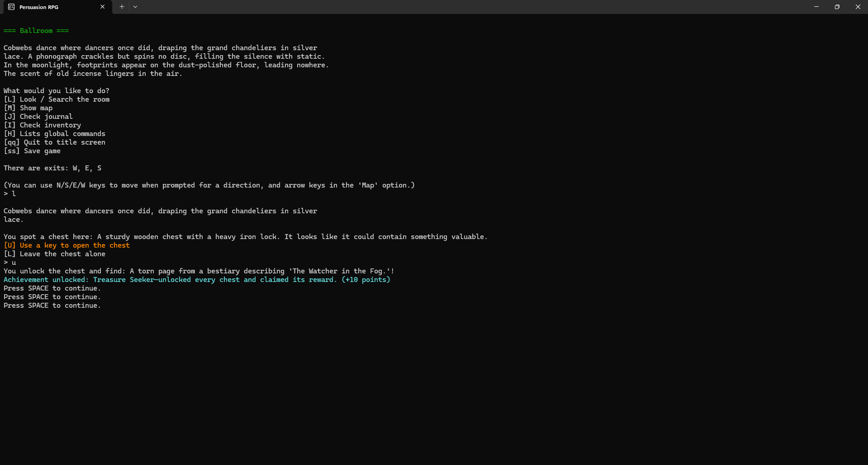868x465 pixels.
Task: Minimize the terminal window
Action: pyautogui.click(x=816, y=7)
